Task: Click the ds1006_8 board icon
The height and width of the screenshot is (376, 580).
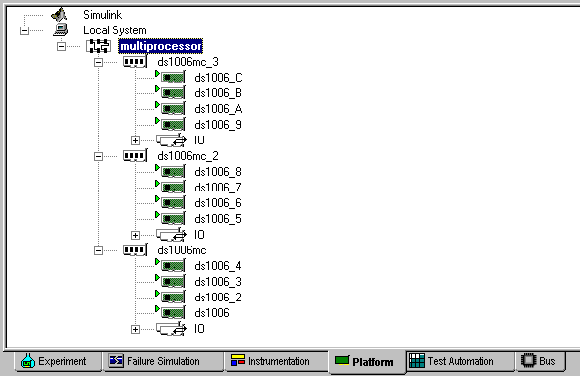Action: (x=170, y=171)
